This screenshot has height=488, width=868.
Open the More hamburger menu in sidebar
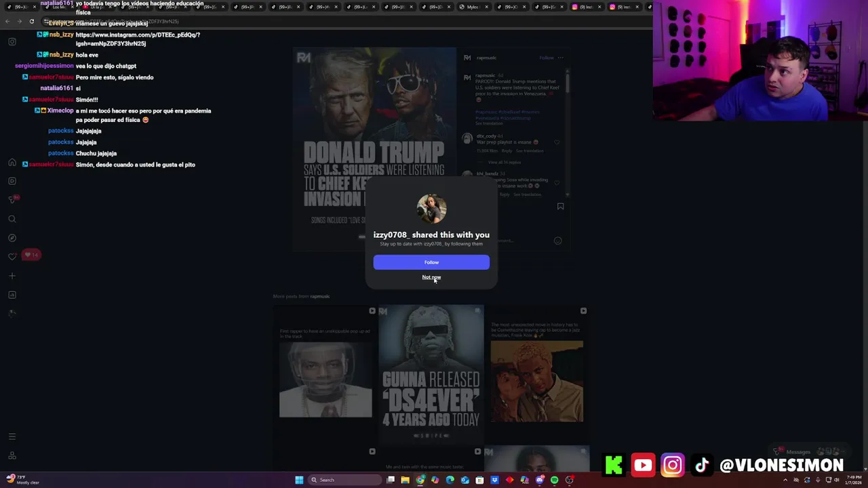point(12,436)
